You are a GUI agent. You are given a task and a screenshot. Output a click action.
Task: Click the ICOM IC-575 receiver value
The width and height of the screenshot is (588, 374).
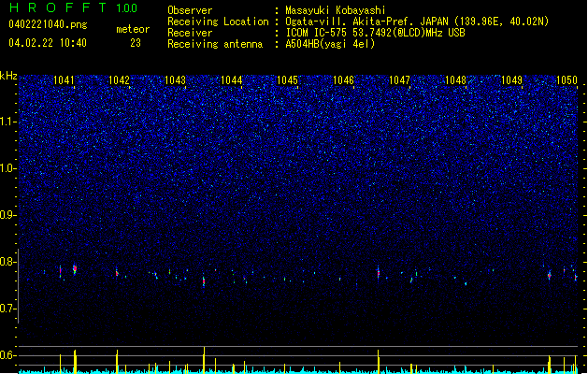point(375,33)
